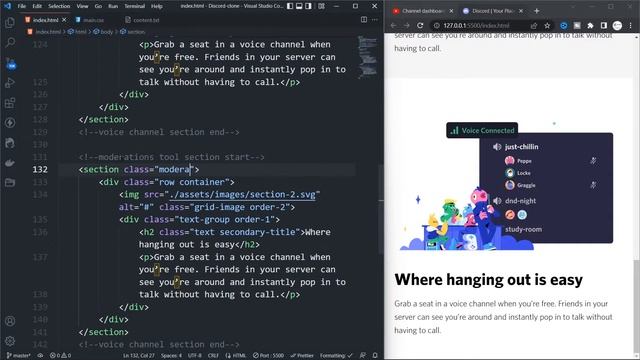Expand section breadcrumb dropdown
Viewport: 640px width, 360px height.
(x=133, y=31)
